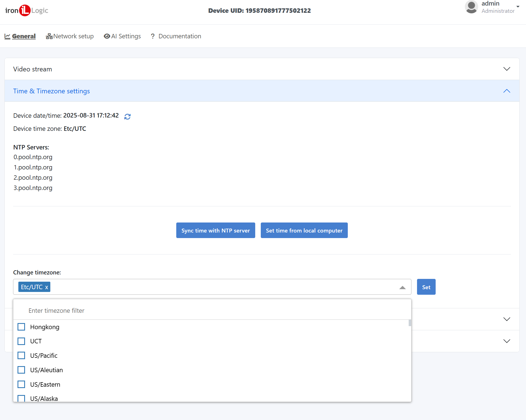Open the admin account dropdown arrow
Viewport: 526px width, 420px height.
(x=518, y=7)
